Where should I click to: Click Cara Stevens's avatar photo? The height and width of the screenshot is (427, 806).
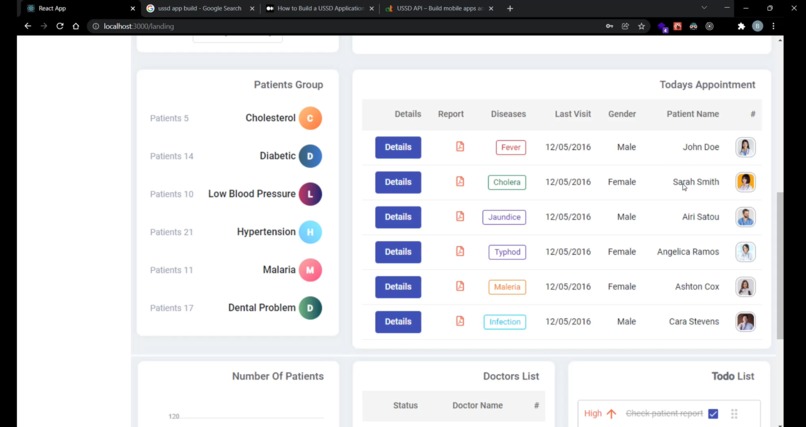click(745, 322)
